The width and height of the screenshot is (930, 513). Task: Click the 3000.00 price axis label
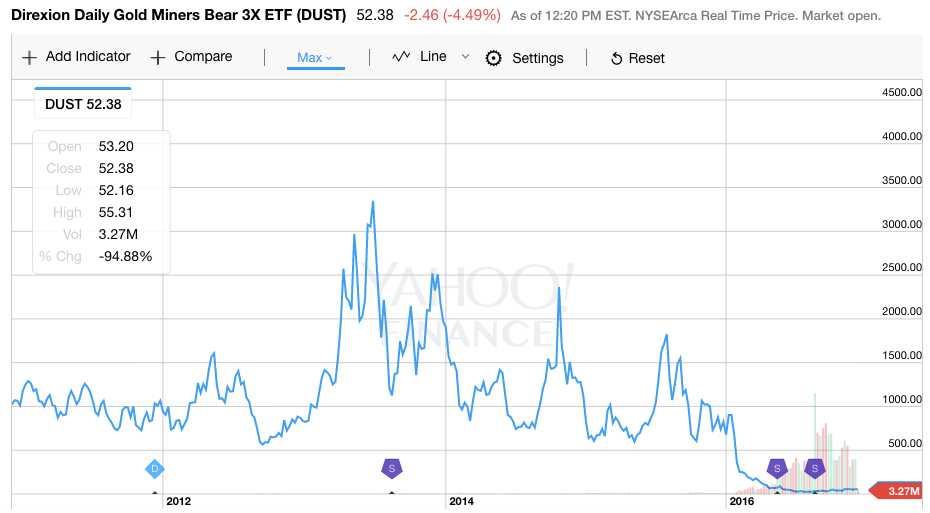902,224
